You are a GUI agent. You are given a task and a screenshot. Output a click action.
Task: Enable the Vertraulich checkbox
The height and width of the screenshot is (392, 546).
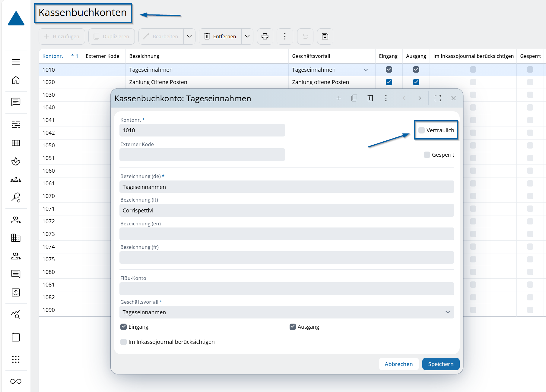[422, 130]
